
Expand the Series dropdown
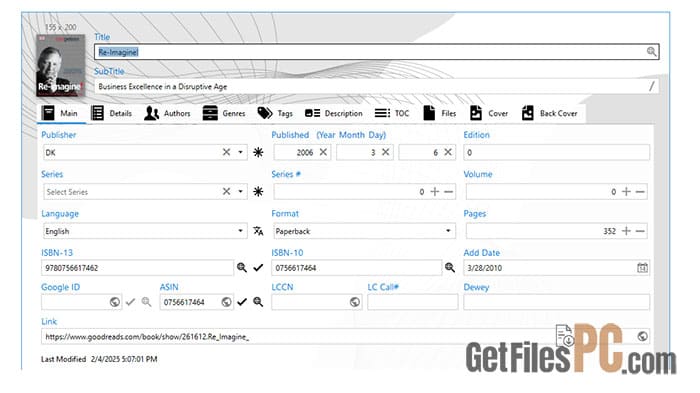pyautogui.click(x=240, y=192)
